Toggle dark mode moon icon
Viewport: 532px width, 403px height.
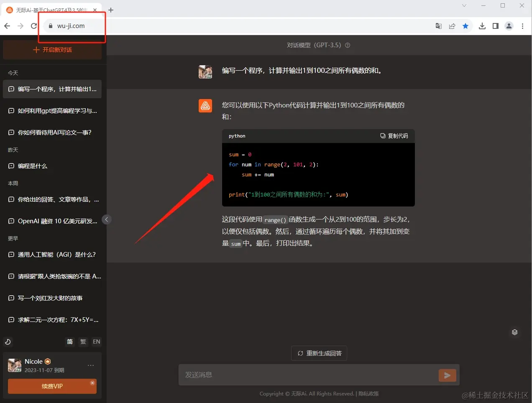point(8,342)
